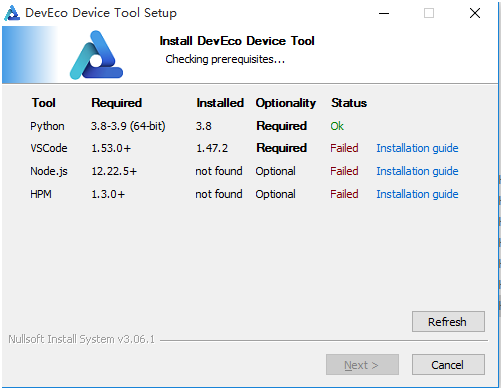The height and width of the screenshot is (390, 503).
Task: Click Node.js installed 'not found' value
Action: [219, 171]
